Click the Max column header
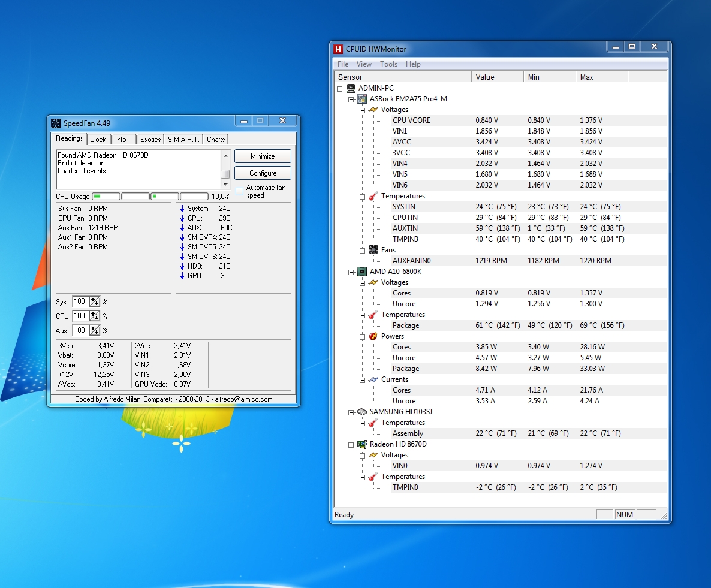711x588 pixels. point(602,77)
